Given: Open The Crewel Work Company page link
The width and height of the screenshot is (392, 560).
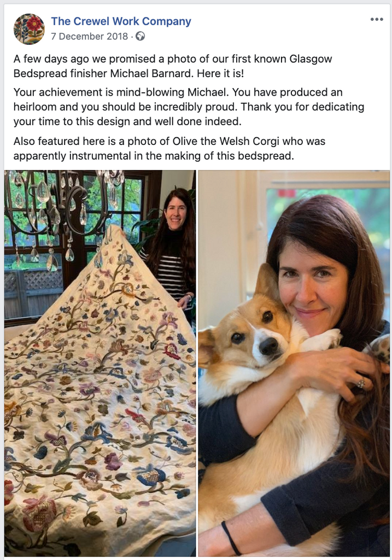Looking at the screenshot, I should pos(121,21).
